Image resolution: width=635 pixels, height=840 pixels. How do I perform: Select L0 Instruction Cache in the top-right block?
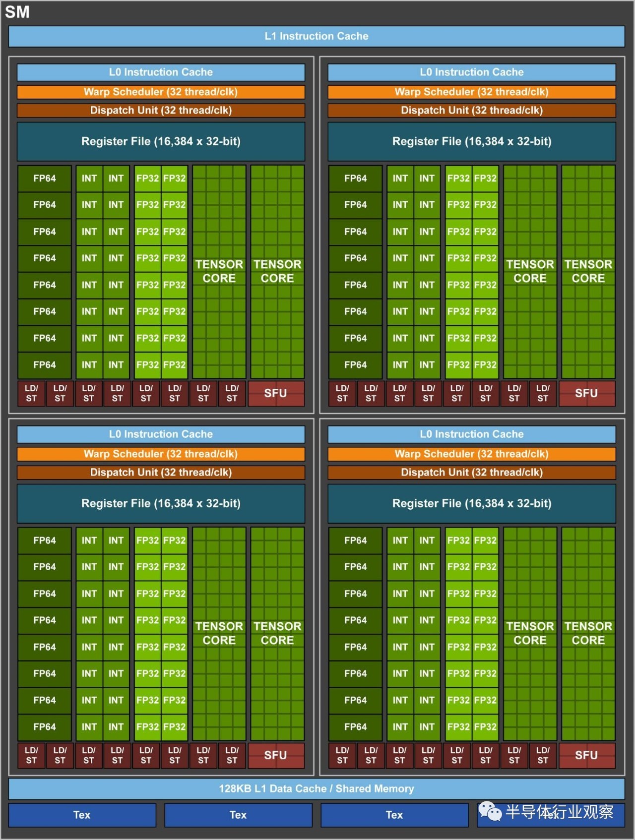point(472,72)
